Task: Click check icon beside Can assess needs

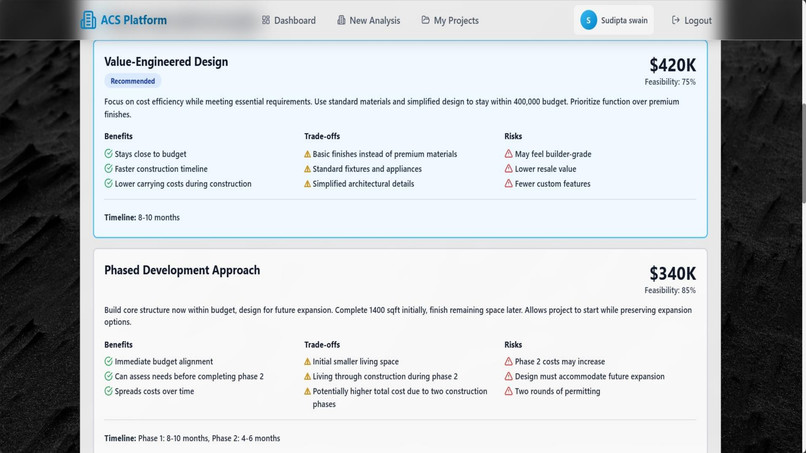Action: 108,376
